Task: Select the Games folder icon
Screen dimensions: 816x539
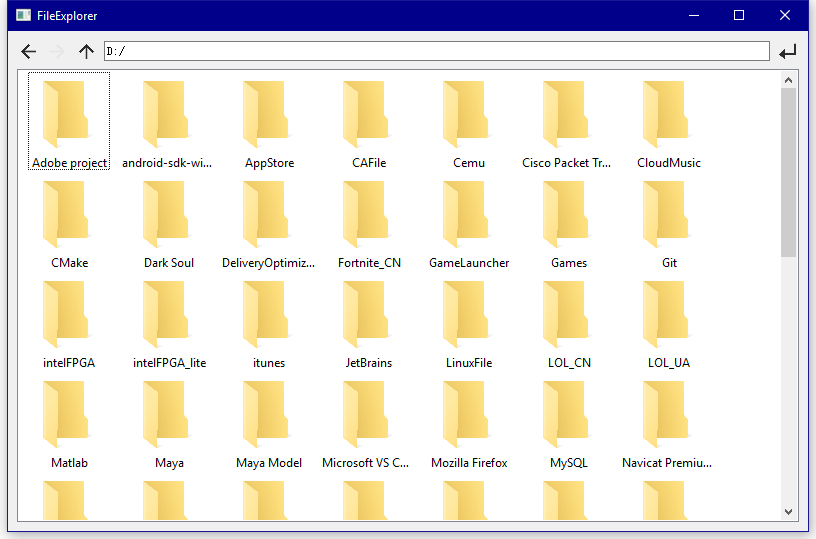Action: point(565,214)
